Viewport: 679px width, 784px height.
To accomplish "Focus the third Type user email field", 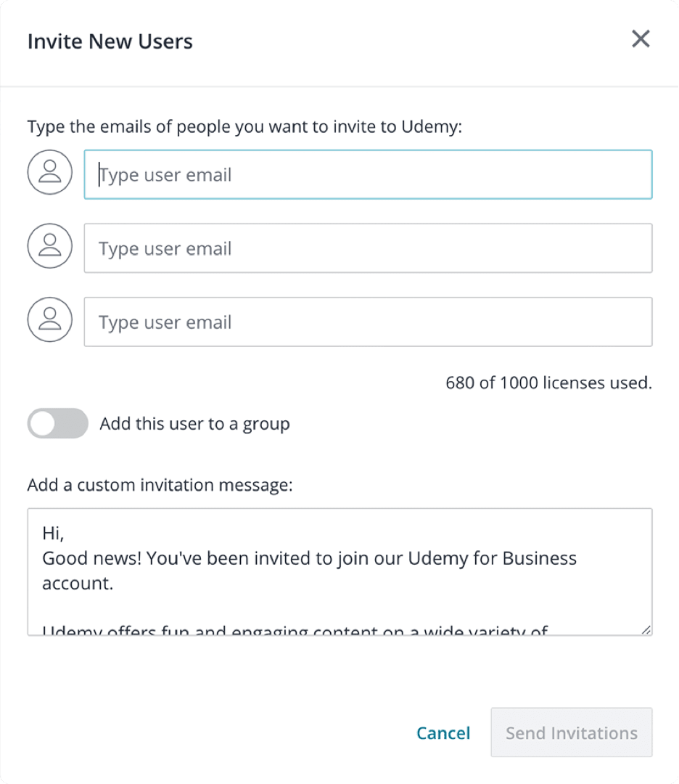I will click(368, 322).
